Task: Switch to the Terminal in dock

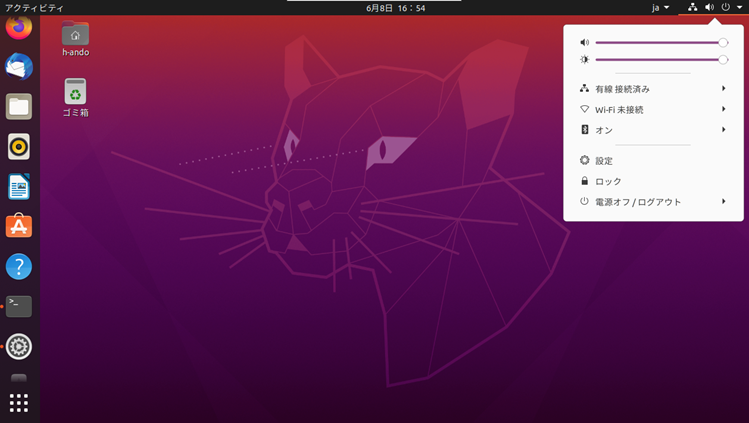Action: (19, 307)
